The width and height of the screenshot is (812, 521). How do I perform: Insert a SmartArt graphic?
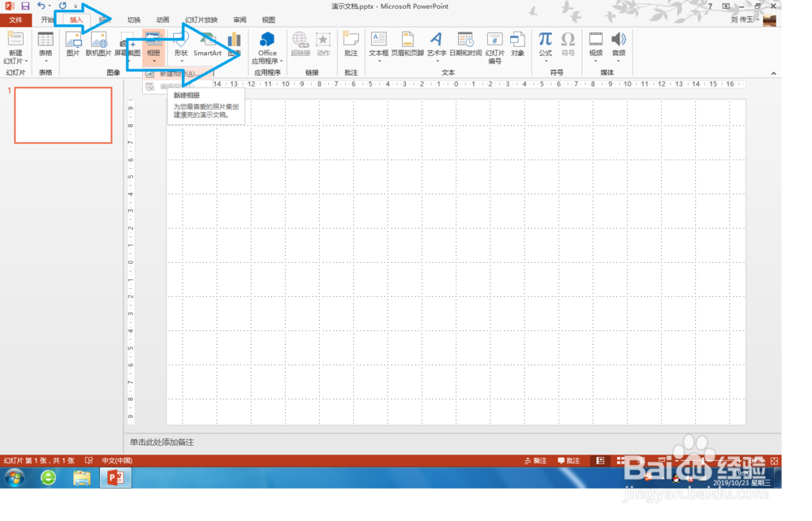pos(206,45)
